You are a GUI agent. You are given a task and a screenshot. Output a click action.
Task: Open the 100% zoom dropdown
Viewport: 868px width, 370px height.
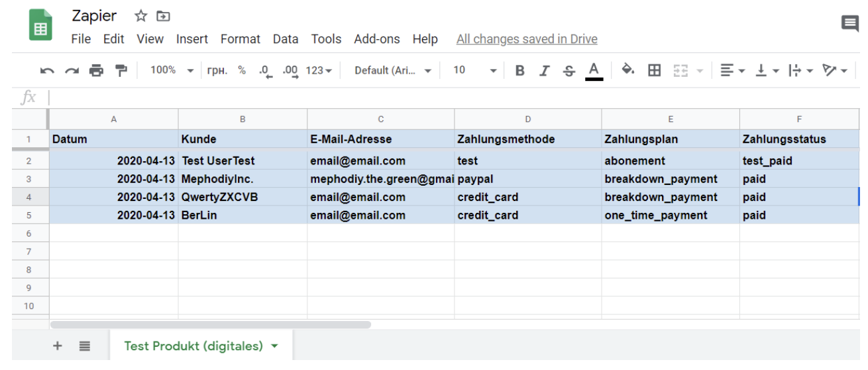click(x=171, y=70)
